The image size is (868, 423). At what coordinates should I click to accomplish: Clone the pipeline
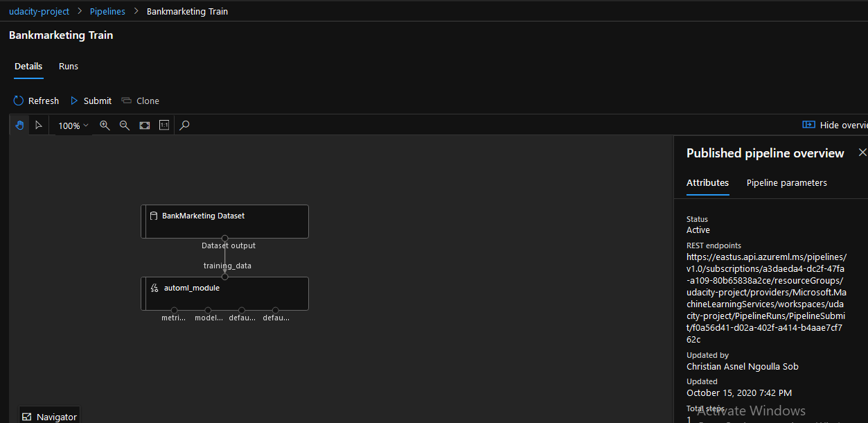coord(141,101)
